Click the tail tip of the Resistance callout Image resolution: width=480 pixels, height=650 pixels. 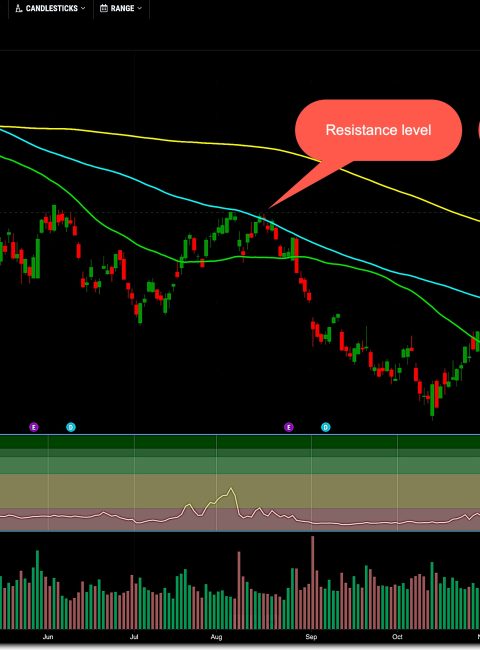tap(270, 207)
